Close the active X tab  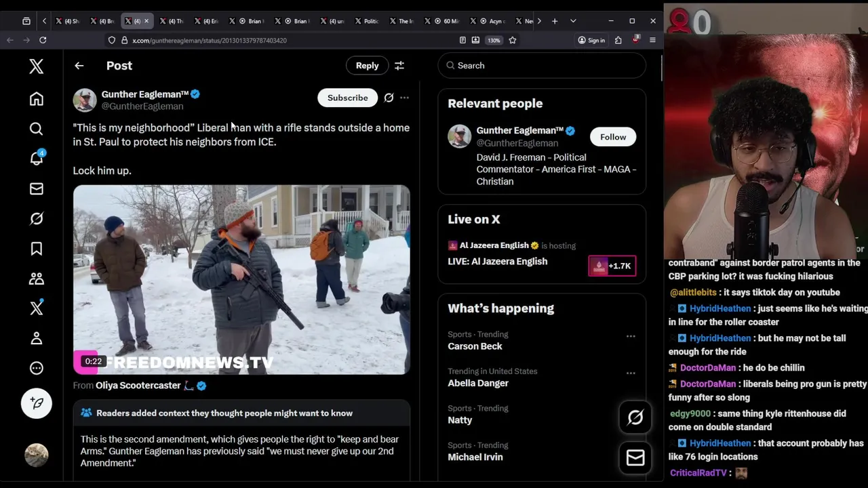click(x=146, y=21)
